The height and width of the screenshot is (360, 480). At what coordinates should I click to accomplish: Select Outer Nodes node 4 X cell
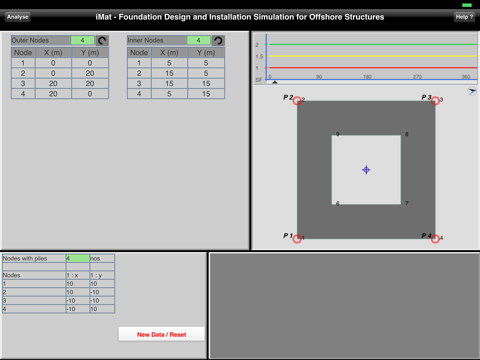53,94
